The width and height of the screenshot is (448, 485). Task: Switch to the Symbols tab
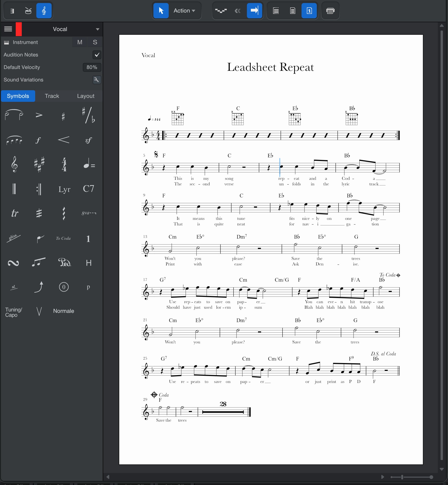tap(18, 96)
